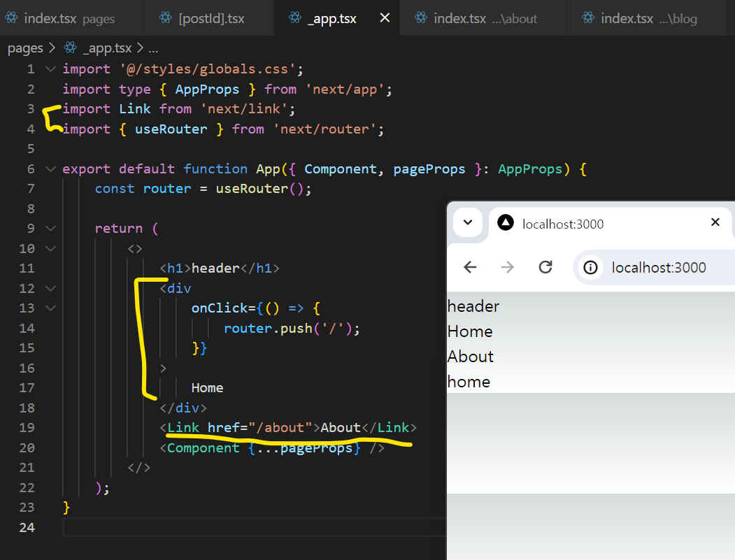Open the index.tsx ...\about tab
The width and height of the screenshot is (735, 560).
[483, 18]
